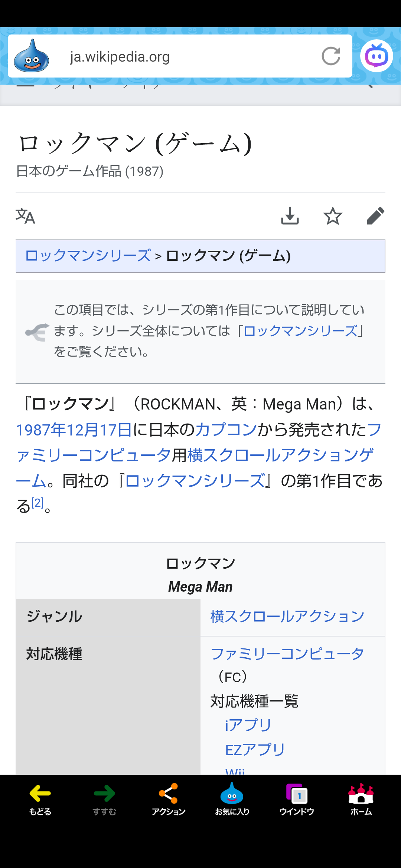Open the ウインドウ tab switcher
The width and height of the screenshot is (401, 868).
click(297, 799)
